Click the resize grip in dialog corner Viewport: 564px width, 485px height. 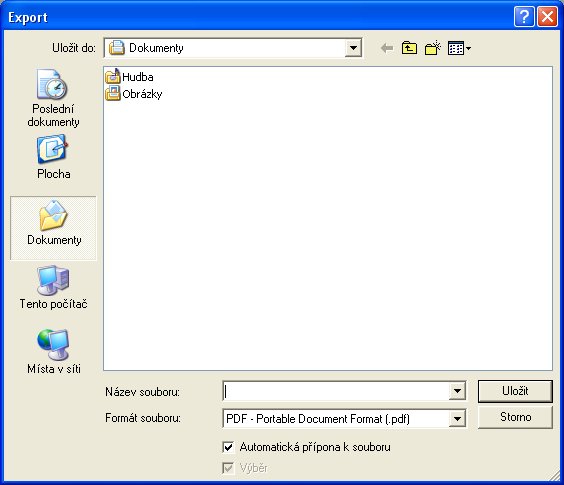click(x=555, y=476)
